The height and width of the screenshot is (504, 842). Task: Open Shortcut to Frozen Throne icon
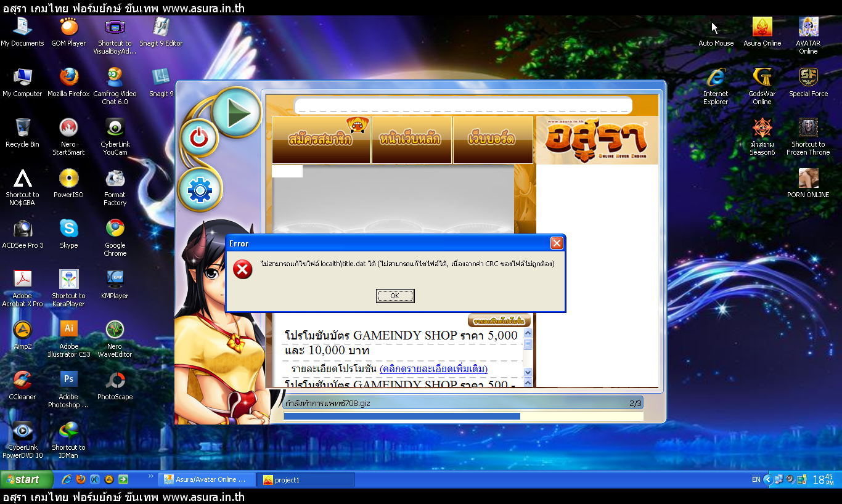(x=808, y=137)
